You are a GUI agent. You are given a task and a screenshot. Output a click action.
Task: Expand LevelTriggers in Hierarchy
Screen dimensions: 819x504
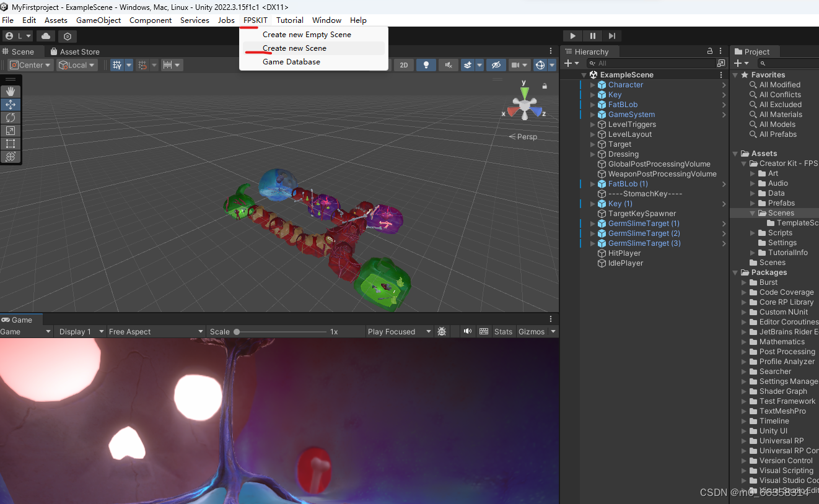592,124
